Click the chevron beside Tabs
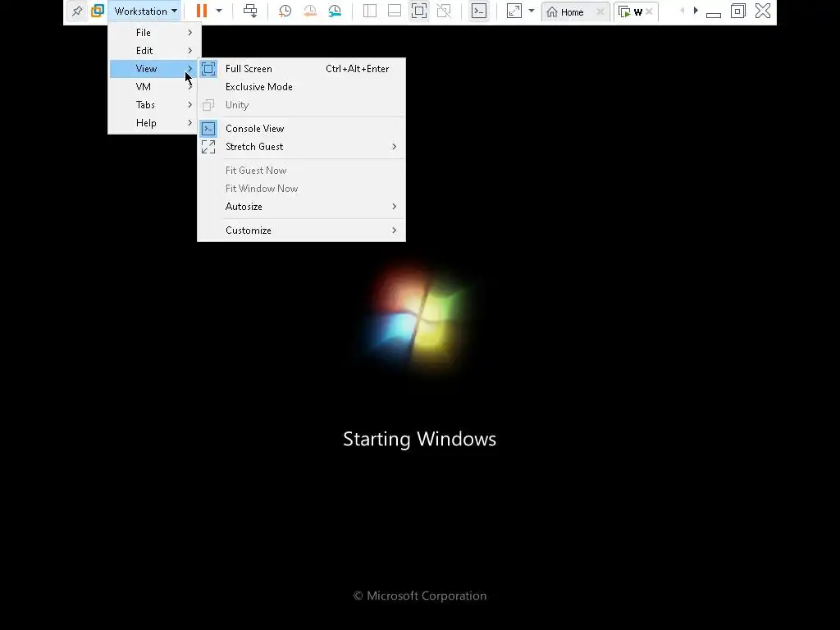 pos(190,104)
